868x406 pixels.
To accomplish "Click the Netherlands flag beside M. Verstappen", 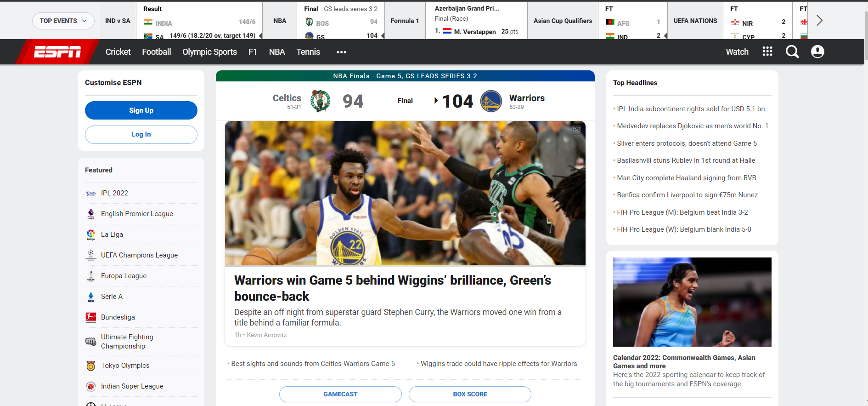I will [447, 31].
